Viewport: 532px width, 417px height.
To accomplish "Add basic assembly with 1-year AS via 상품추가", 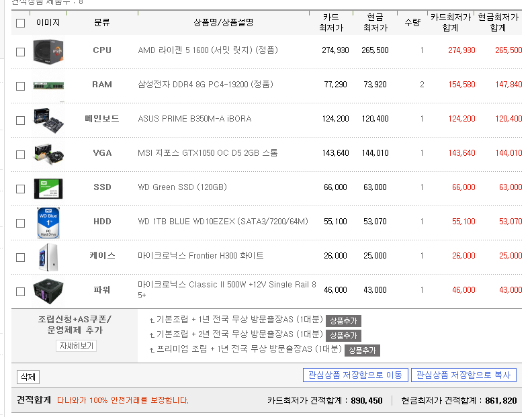I will 343,320.
